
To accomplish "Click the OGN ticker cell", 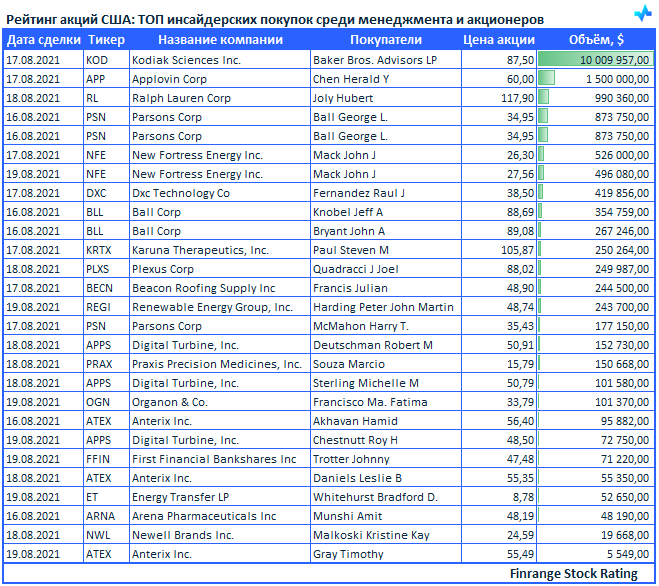I will click(x=106, y=402).
